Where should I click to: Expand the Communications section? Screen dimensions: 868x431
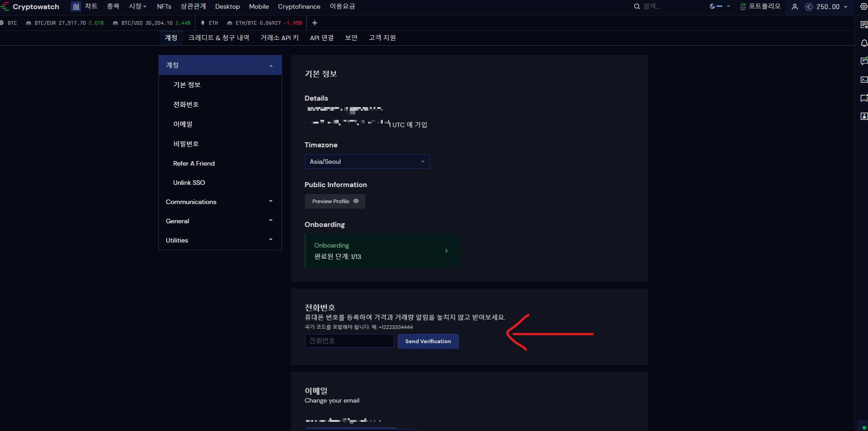tap(220, 202)
